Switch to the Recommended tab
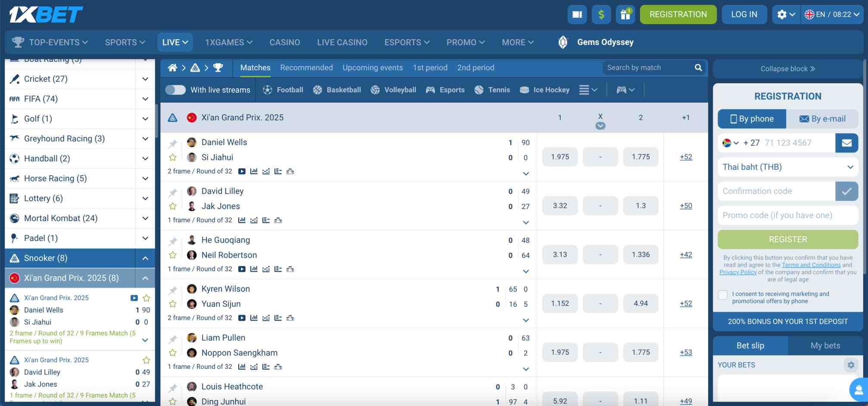This screenshot has height=406, width=868. (306, 68)
